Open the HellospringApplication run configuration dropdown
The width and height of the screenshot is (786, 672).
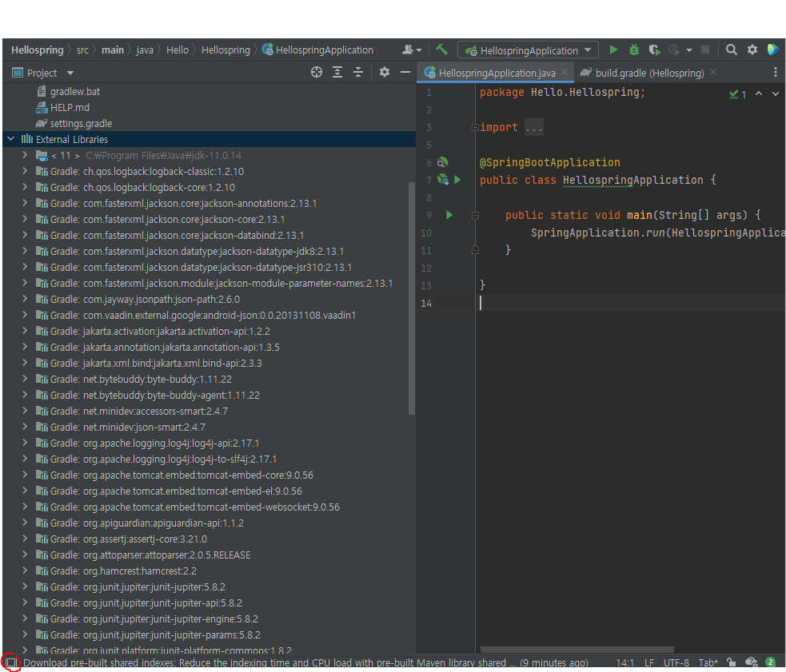(529, 50)
